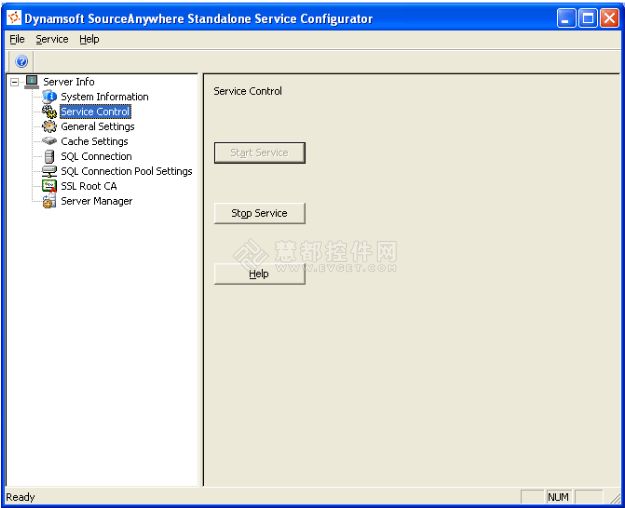Viewport: 625px width, 508px height.
Task: Click the Start Service button
Action: [x=259, y=153]
